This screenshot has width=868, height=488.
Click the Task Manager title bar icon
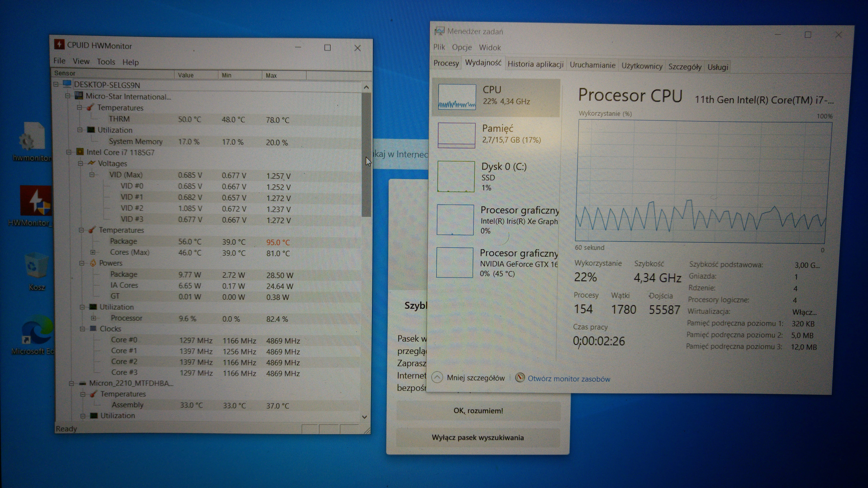click(439, 31)
